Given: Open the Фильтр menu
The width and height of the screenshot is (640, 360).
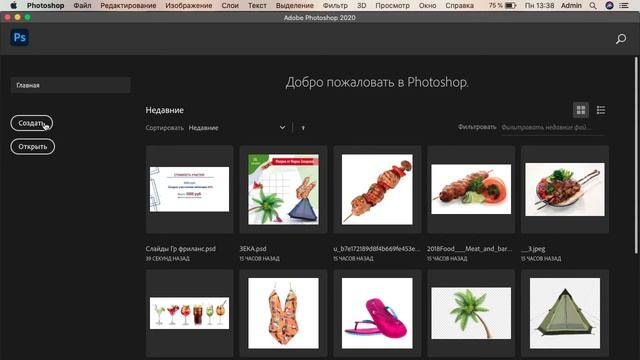Looking at the screenshot, I should 335,6.
